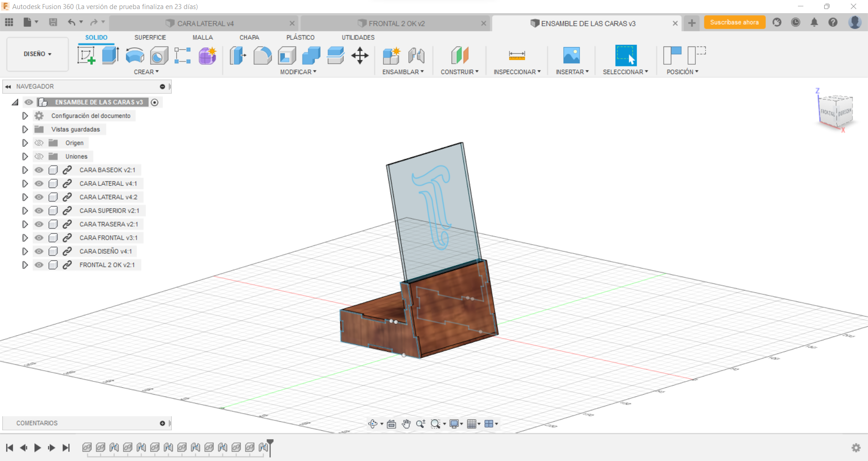Select the Move/Copy tool
This screenshot has width=868, height=461.
click(360, 56)
